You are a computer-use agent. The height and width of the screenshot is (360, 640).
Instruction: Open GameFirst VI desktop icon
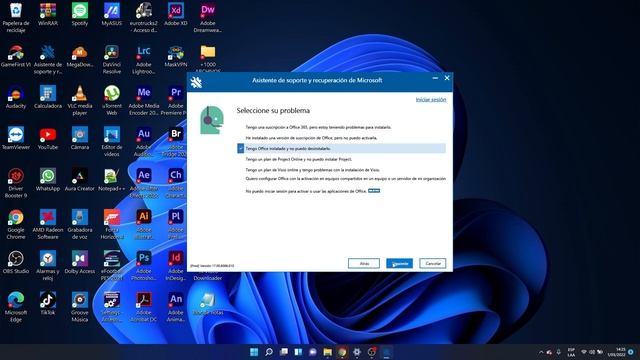click(x=16, y=56)
